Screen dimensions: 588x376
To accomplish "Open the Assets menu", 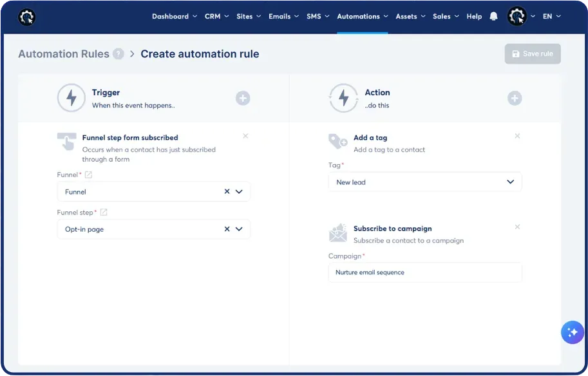I will [411, 16].
